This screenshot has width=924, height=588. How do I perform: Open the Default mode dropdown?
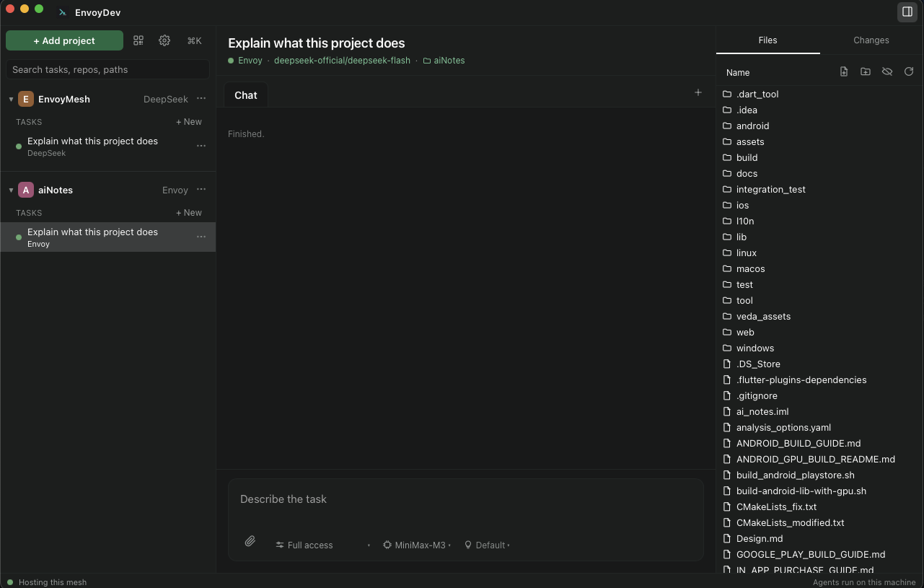[487, 545]
